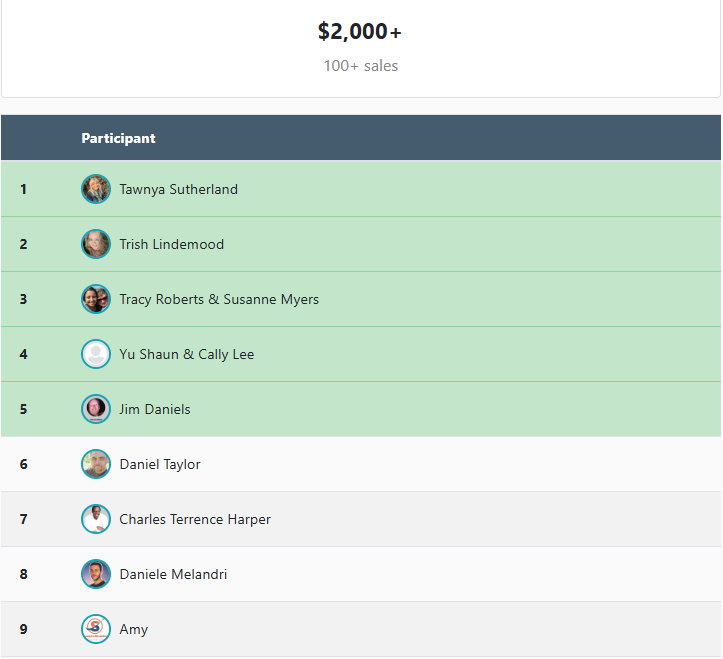Click the name Tracy Roberts & Susanne Myers
Screen dimensions: 723x659
pos(219,299)
